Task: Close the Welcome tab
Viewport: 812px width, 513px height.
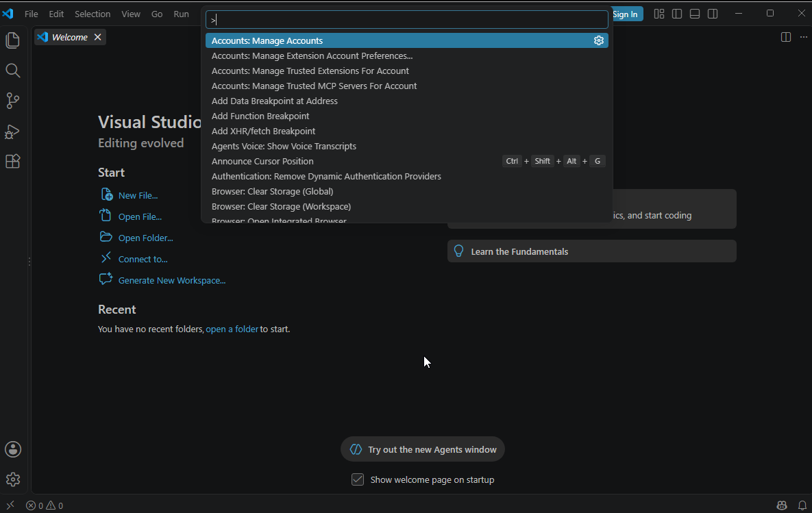Action: pos(97,37)
